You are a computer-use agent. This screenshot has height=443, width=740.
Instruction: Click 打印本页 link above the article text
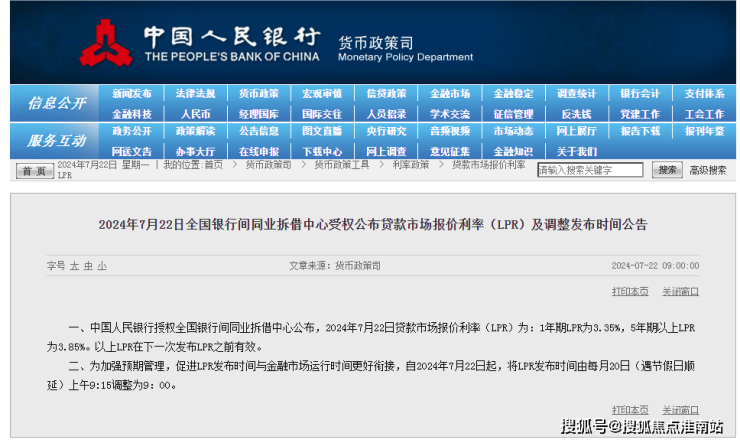pos(630,292)
